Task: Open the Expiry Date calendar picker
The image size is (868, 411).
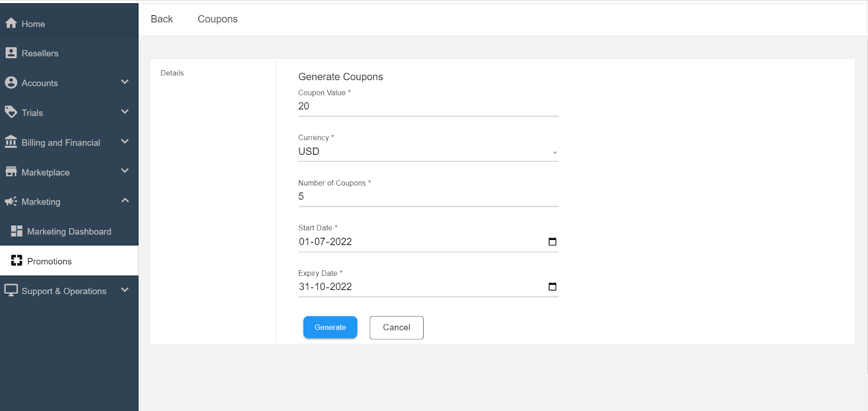Action: point(552,287)
